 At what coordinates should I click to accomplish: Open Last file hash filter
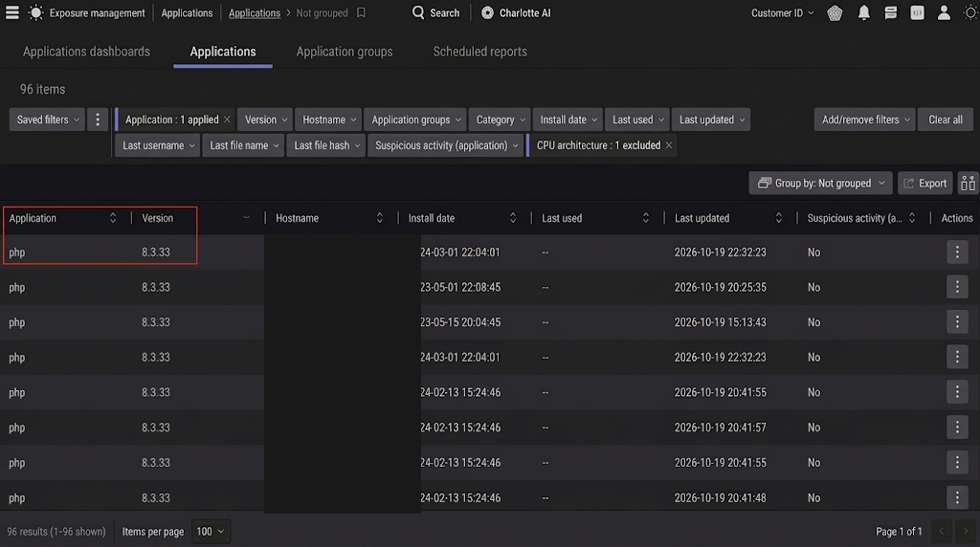pos(326,145)
